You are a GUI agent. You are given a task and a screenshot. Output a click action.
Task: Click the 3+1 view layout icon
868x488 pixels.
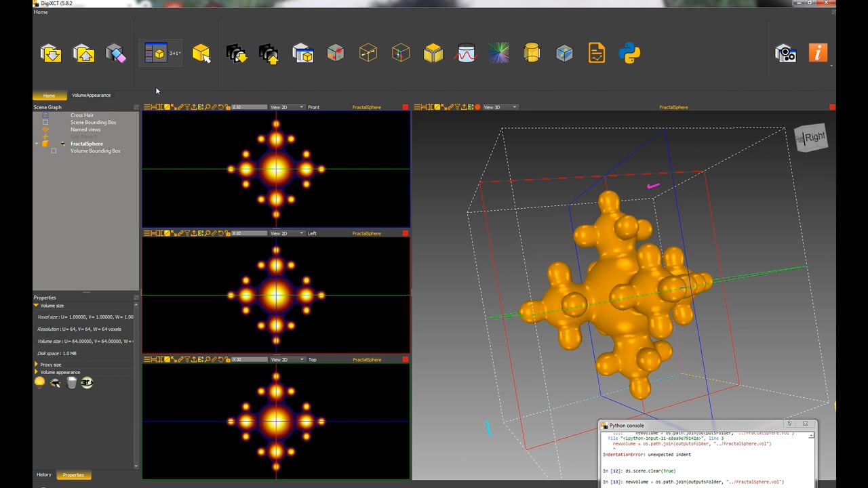[x=161, y=53]
